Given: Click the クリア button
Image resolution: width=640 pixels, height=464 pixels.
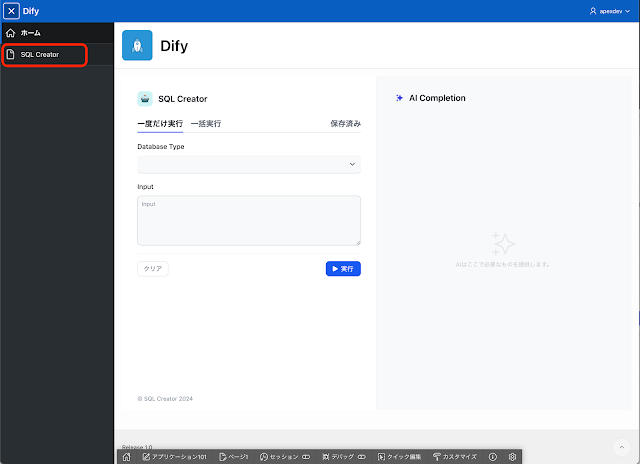Looking at the screenshot, I should (153, 269).
